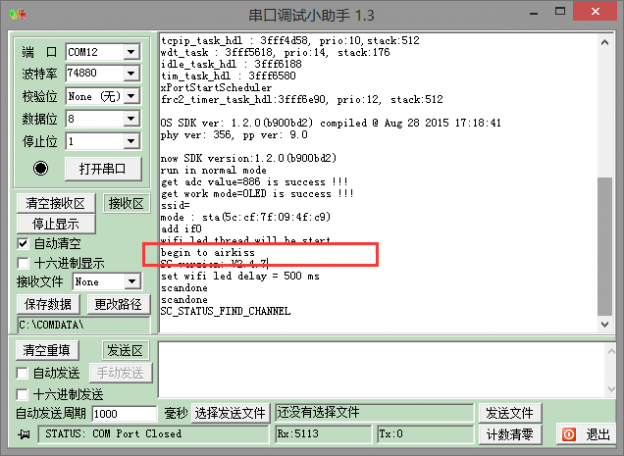Click the 接收区 button
This screenshot has width=624, height=456.
click(126, 204)
